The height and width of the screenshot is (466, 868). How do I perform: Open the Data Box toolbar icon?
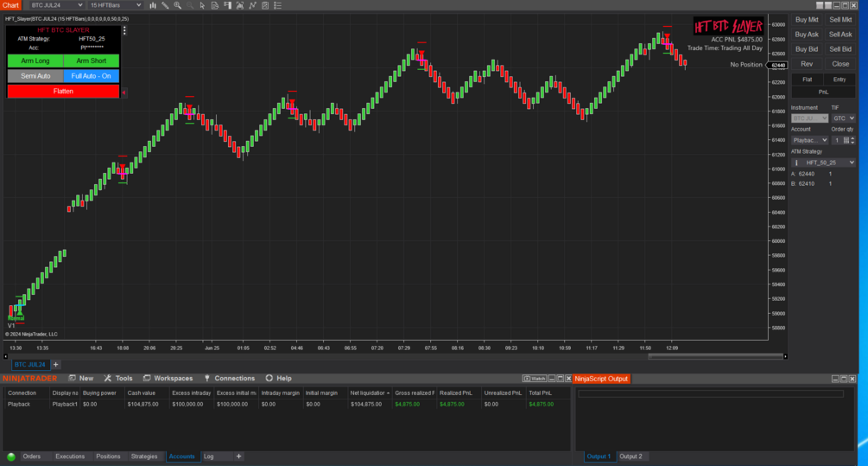point(215,5)
